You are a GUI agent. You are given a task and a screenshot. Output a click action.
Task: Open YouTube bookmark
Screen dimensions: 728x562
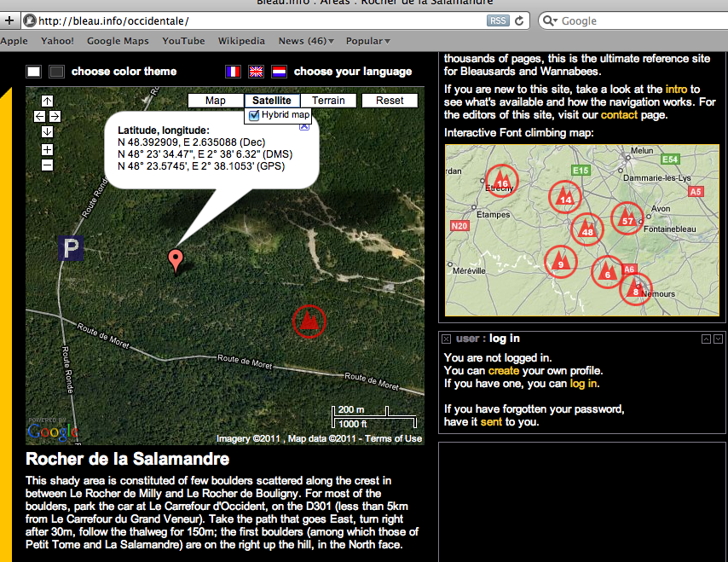tap(183, 41)
